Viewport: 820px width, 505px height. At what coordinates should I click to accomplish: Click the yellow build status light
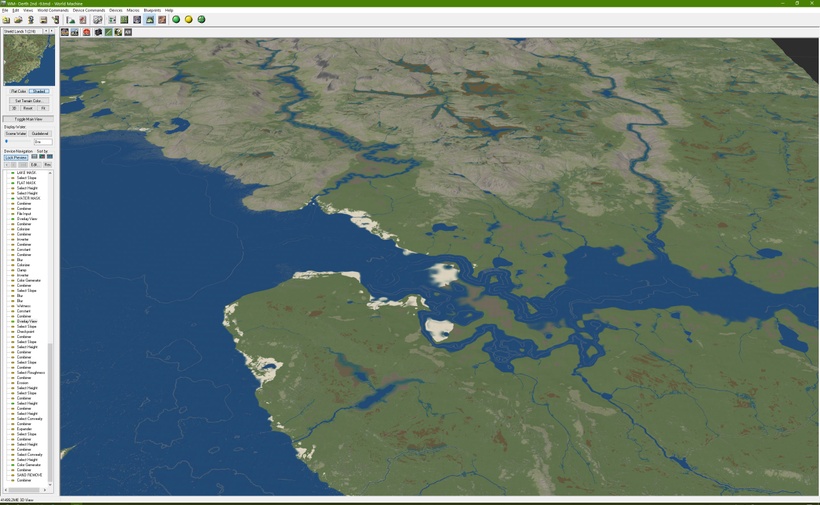[x=189, y=19]
